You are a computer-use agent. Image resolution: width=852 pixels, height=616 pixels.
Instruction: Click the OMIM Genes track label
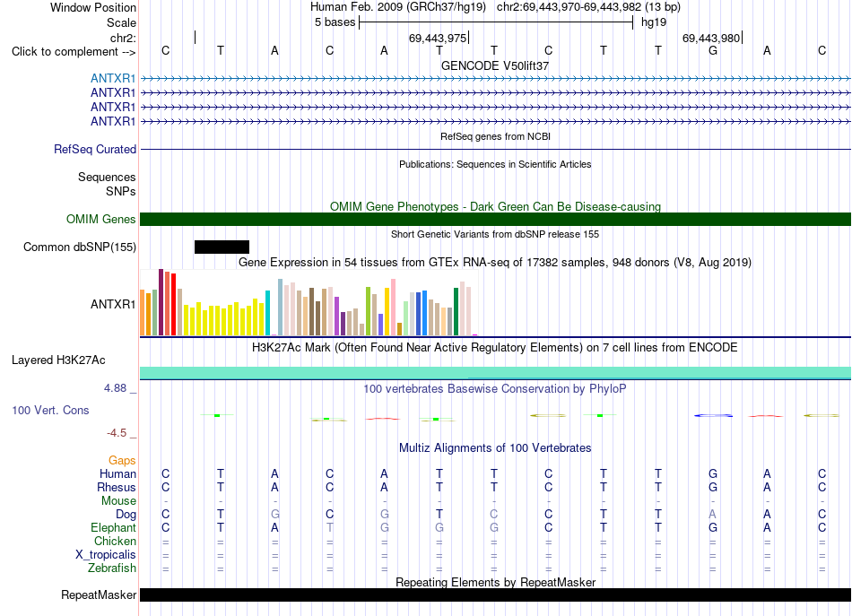101,219
